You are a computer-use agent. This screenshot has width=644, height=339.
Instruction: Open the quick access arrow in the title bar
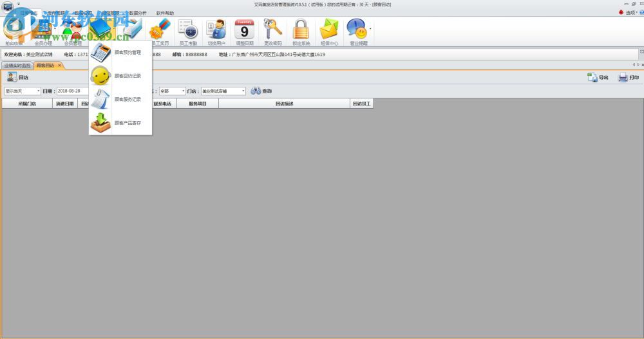[19, 4]
